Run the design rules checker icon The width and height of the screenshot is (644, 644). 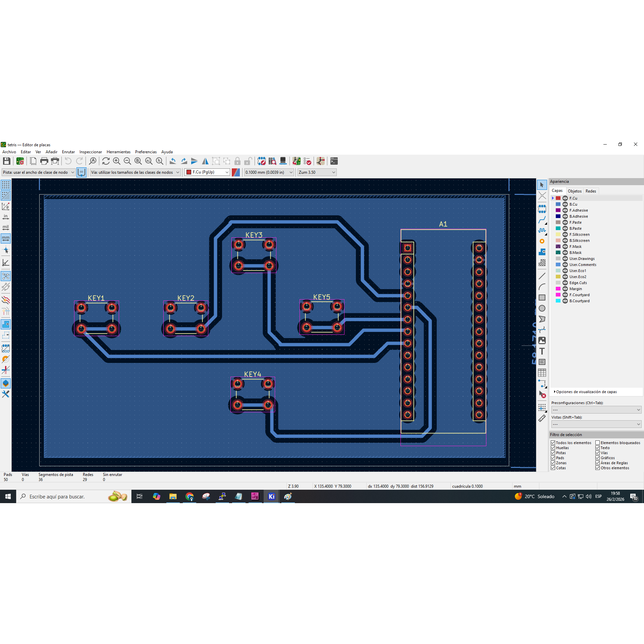307,161
